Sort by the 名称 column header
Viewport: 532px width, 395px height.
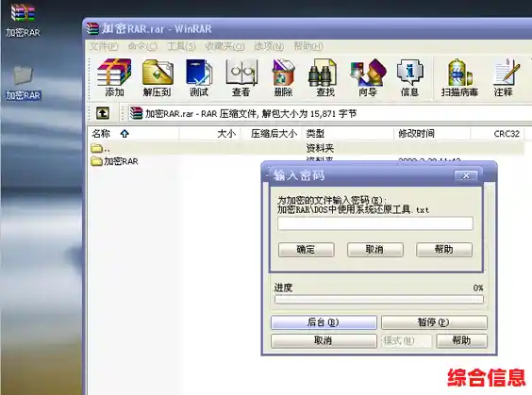coord(133,134)
